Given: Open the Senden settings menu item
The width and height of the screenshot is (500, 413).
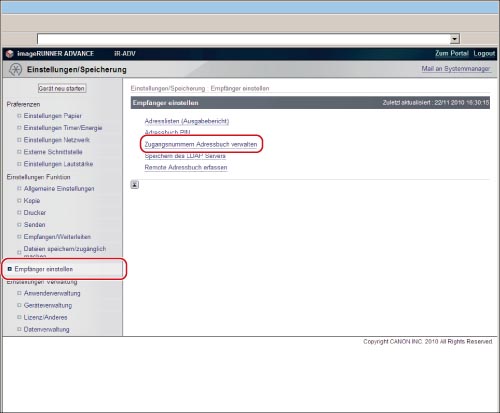Looking at the screenshot, I should point(34,225).
